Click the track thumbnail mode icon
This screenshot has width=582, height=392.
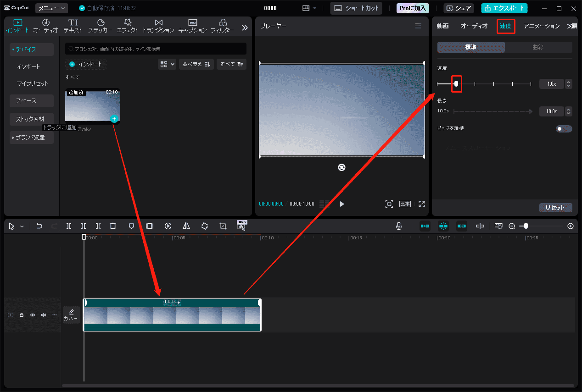(11, 315)
